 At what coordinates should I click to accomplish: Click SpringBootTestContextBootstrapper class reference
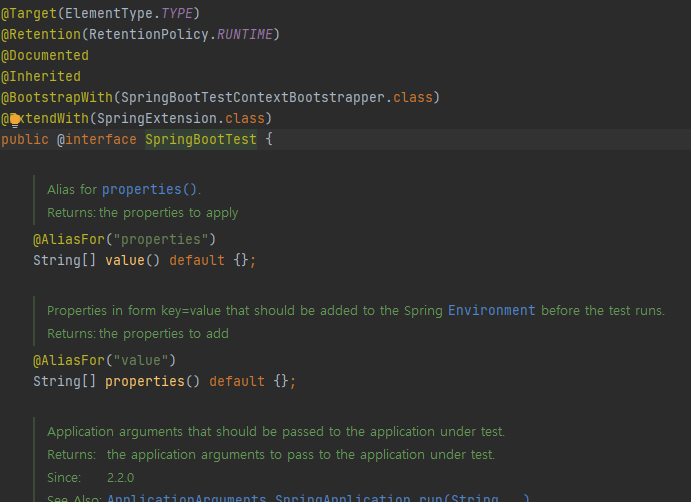click(x=253, y=97)
